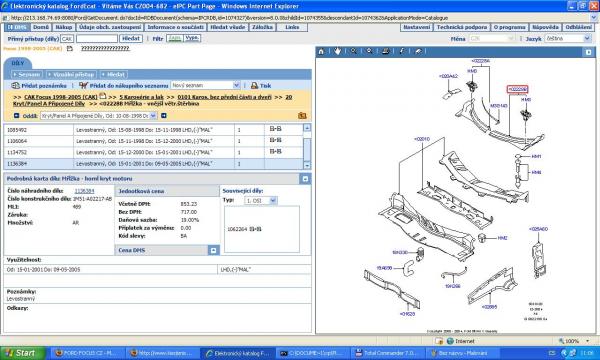This screenshot has width=600, height=360.
Task: Maximize the diagram panel with corner icon
Action: pyautogui.click(x=589, y=52)
